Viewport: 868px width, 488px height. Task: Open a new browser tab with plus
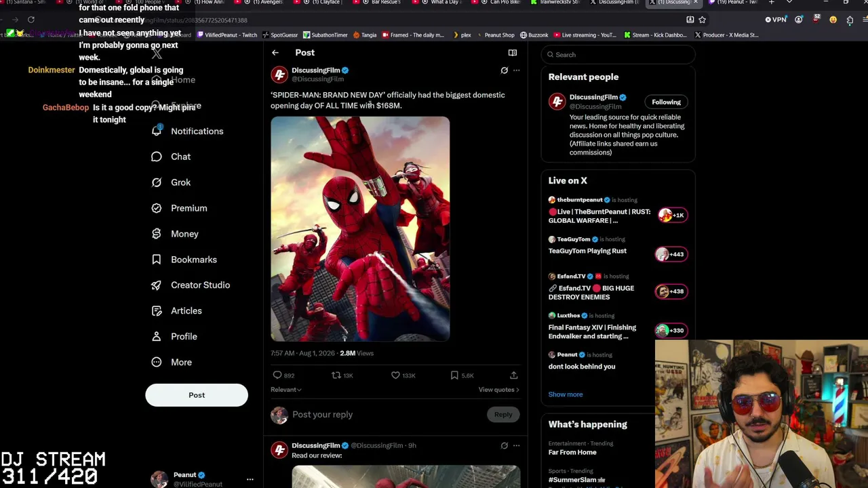pyautogui.click(x=771, y=3)
